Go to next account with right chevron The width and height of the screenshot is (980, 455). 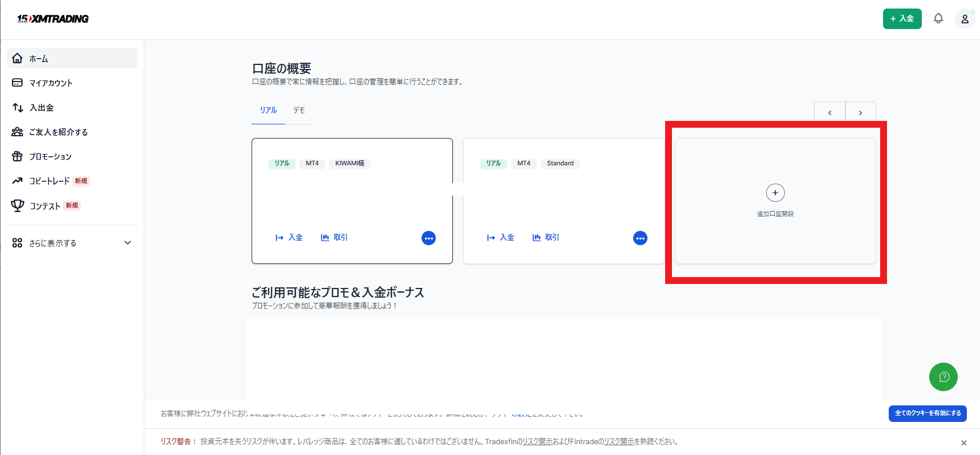(x=860, y=112)
